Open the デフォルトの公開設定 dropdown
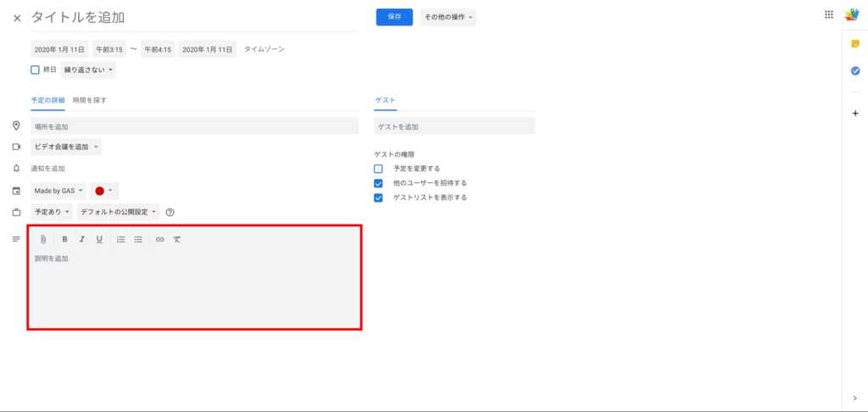The image size is (868, 412). coord(118,212)
